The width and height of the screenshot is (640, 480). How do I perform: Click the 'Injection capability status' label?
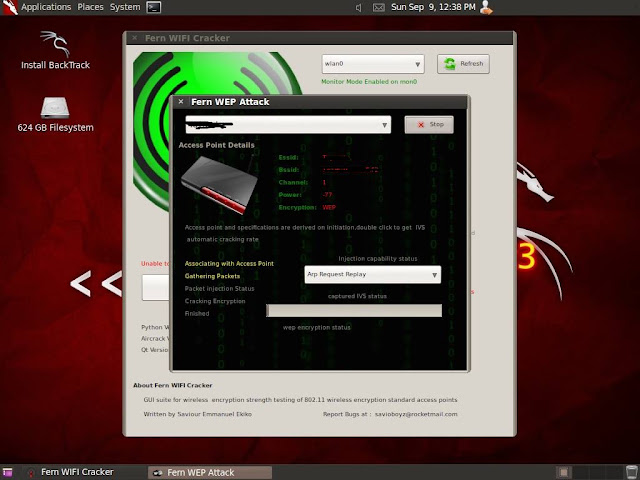(378, 259)
